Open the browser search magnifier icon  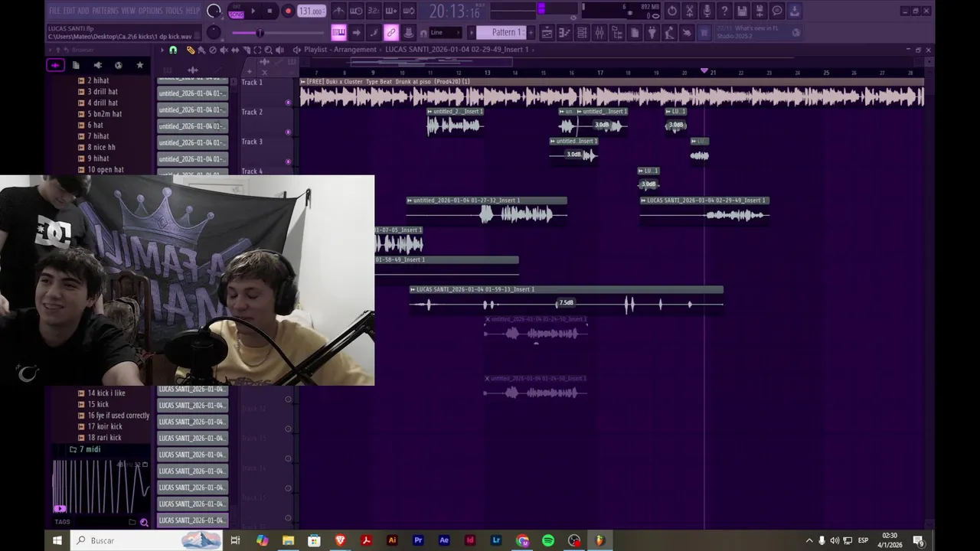click(144, 523)
